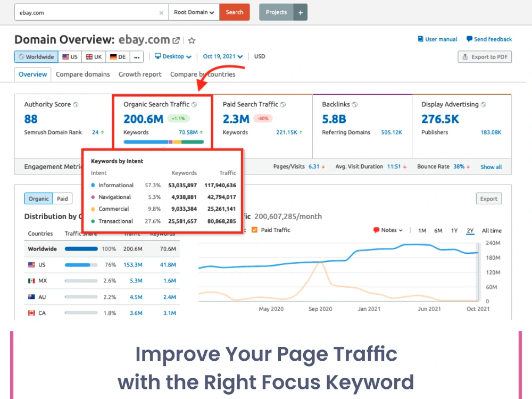Click Backlinks info icon
532x399 pixels.
(354, 104)
